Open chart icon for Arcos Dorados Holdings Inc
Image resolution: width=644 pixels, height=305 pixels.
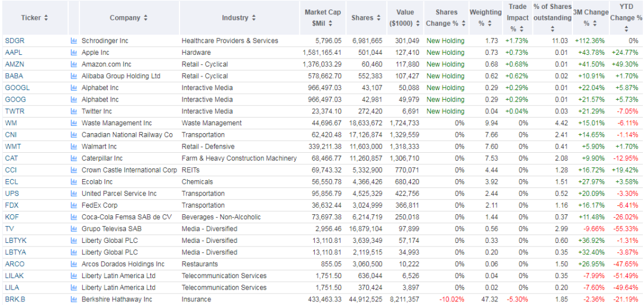pyautogui.click(x=74, y=264)
